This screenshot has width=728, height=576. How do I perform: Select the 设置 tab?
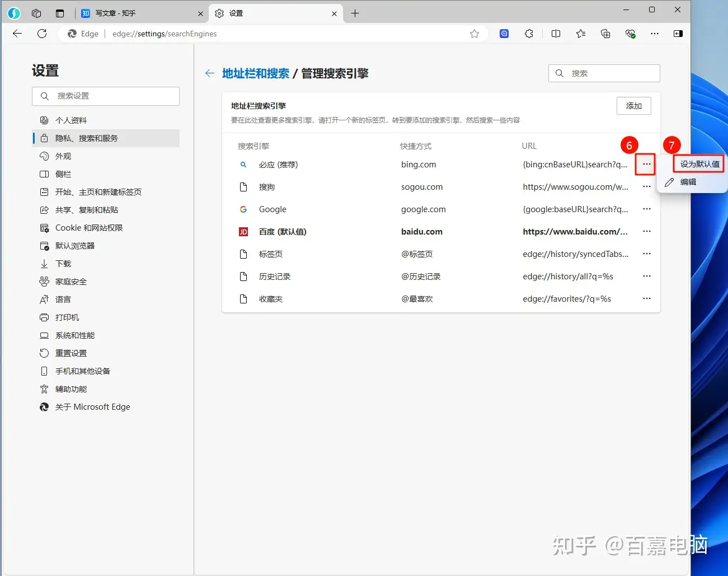(276, 13)
